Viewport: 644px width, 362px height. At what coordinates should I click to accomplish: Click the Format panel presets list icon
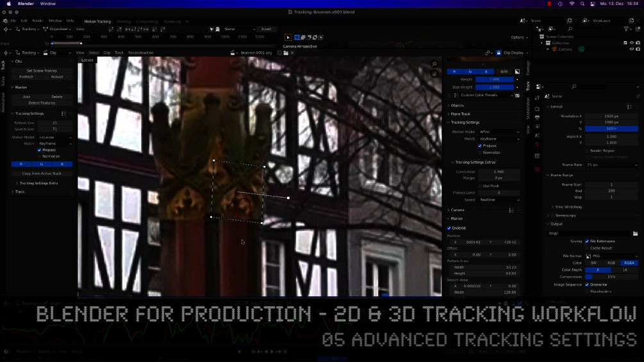click(630, 107)
